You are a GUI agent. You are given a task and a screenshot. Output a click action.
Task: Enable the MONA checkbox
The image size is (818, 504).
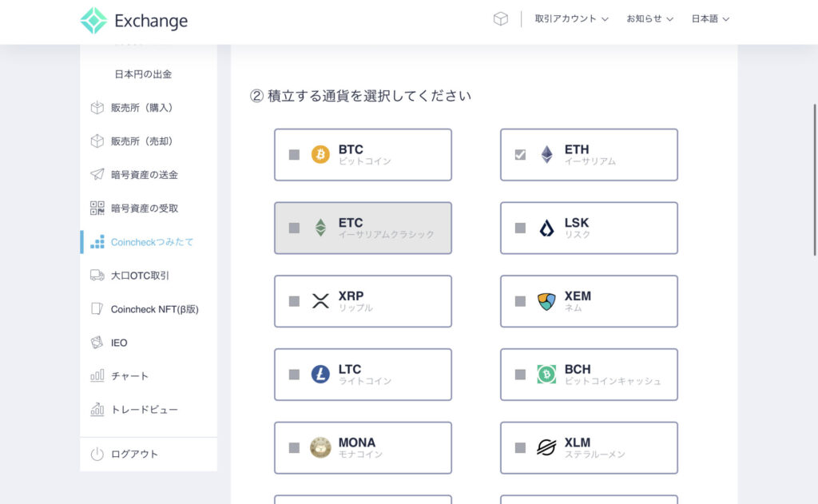[294, 447]
